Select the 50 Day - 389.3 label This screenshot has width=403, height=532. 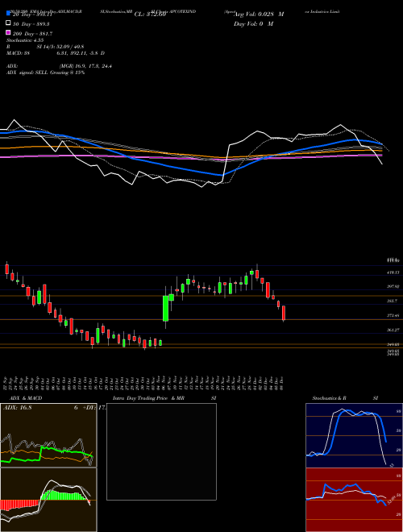(31, 24)
